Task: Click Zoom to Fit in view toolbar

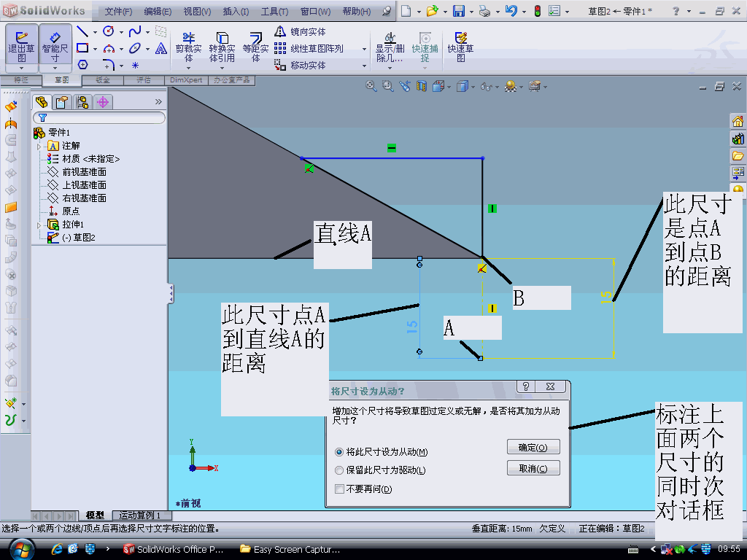Action: pos(371,86)
